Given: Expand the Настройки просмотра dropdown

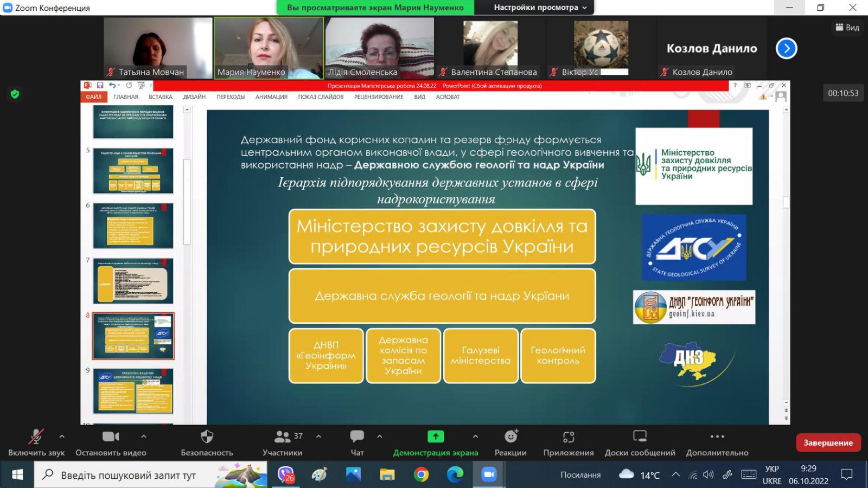Looking at the screenshot, I should pyautogui.click(x=540, y=8).
